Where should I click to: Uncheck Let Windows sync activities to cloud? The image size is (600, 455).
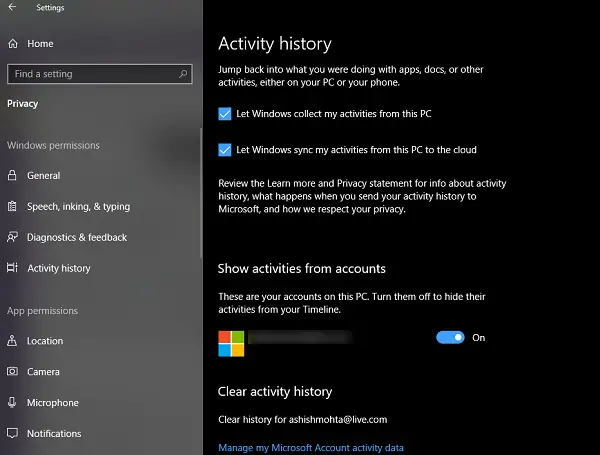(225, 150)
